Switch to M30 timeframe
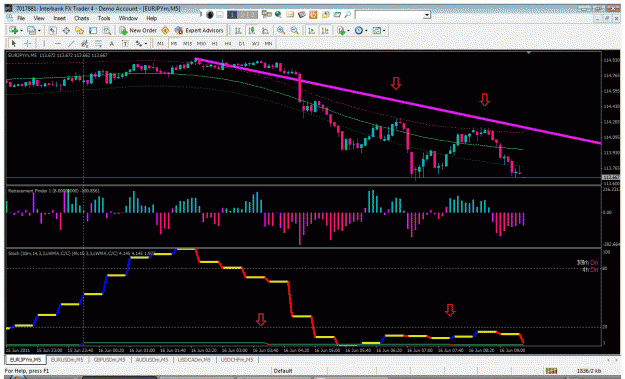 [201, 43]
